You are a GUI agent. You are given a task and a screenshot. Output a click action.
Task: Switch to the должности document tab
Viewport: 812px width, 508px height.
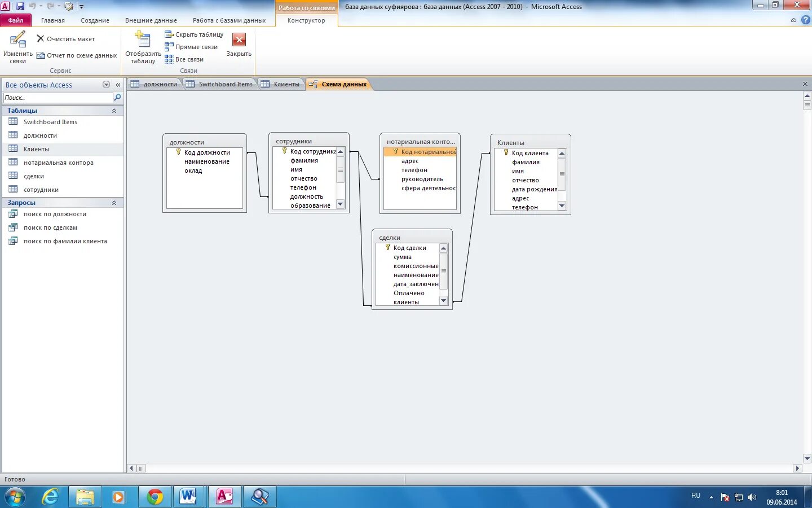click(x=154, y=84)
